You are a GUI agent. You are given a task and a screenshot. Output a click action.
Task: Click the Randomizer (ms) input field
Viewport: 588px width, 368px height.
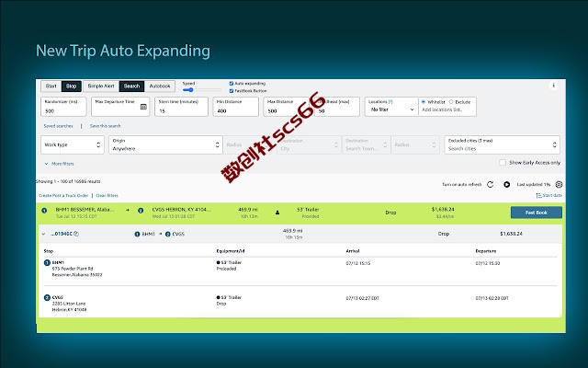point(63,107)
